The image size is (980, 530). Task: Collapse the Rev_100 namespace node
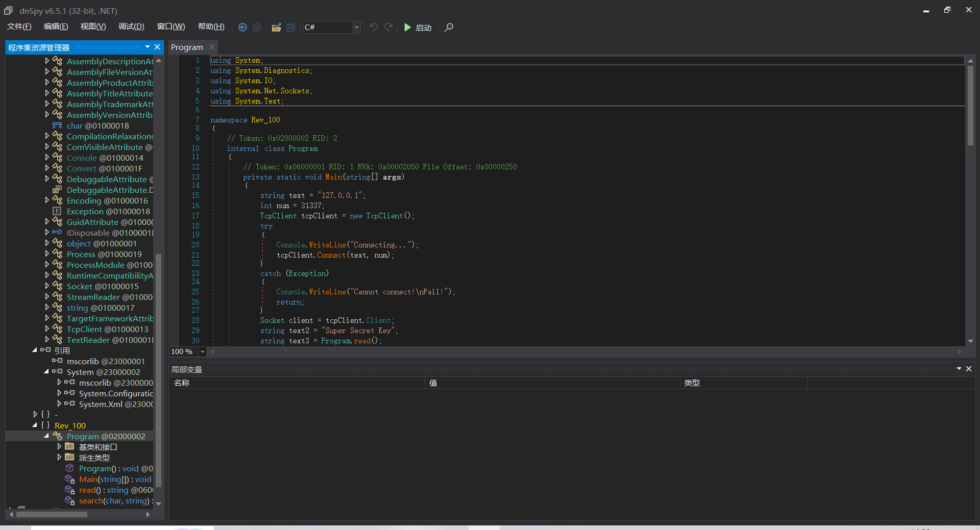[35, 425]
